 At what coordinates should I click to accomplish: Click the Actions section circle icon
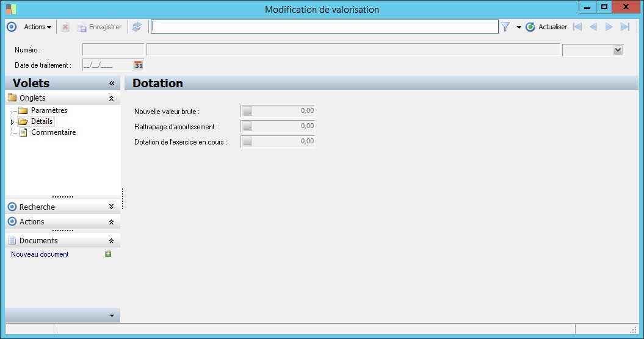(12, 221)
